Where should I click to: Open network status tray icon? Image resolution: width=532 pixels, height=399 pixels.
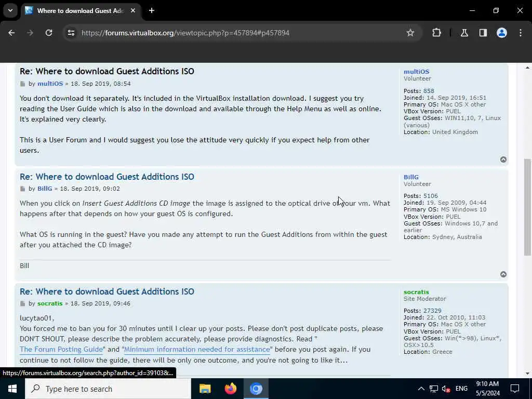(x=433, y=389)
